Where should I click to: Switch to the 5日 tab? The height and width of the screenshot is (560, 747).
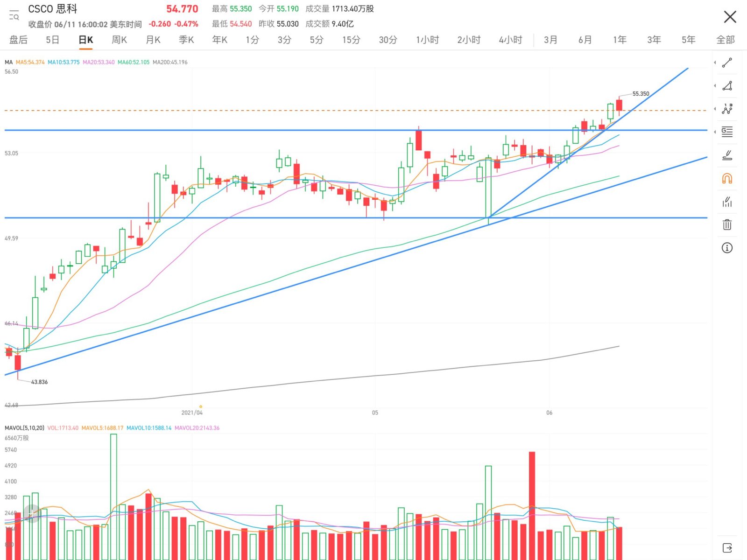coord(52,40)
